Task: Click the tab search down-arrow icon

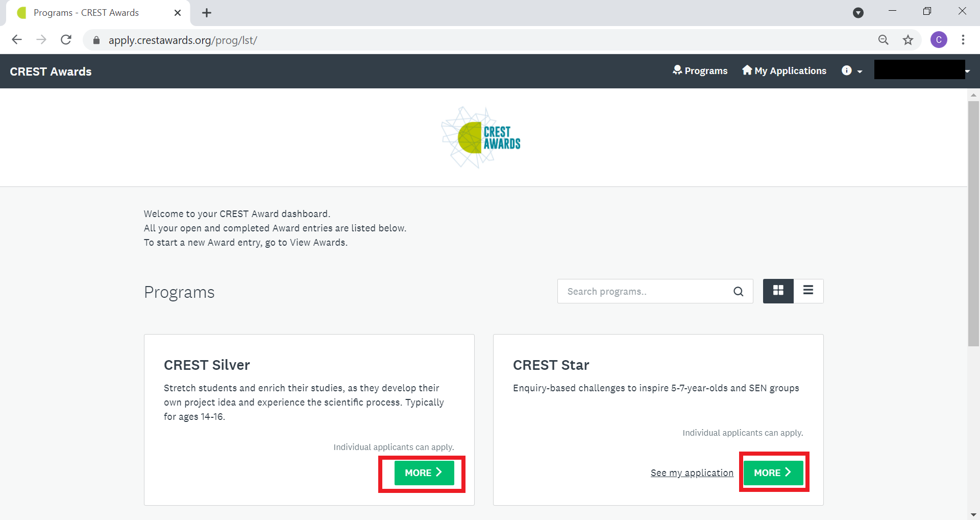Action: click(x=859, y=13)
